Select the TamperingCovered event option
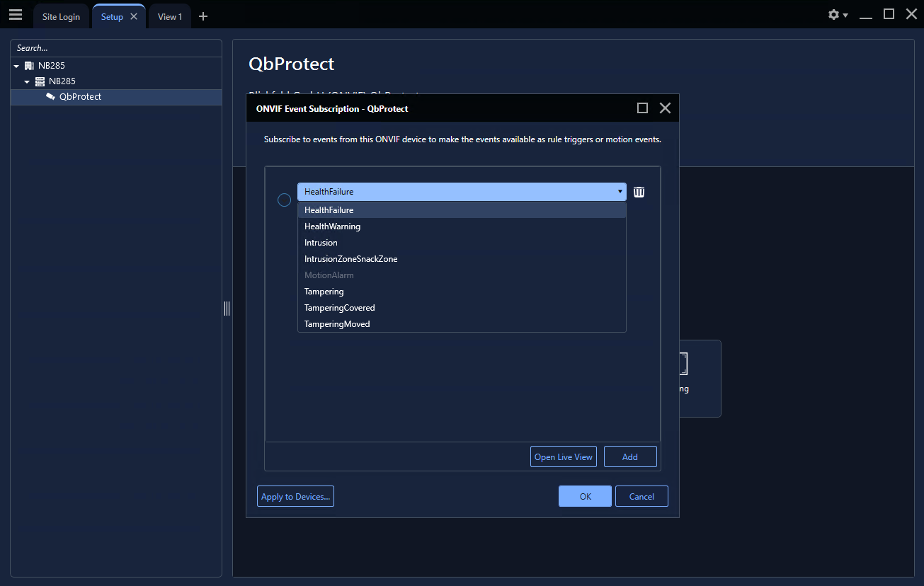 pyautogui.click(x=339, y=308)
